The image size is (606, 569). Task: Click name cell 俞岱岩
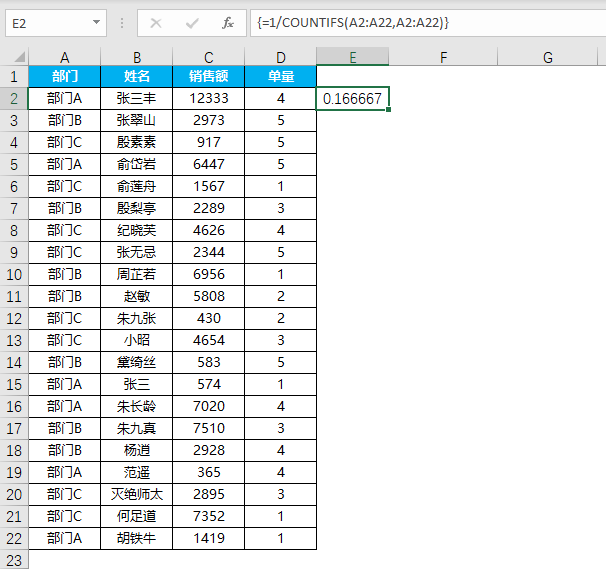[136, 165]
